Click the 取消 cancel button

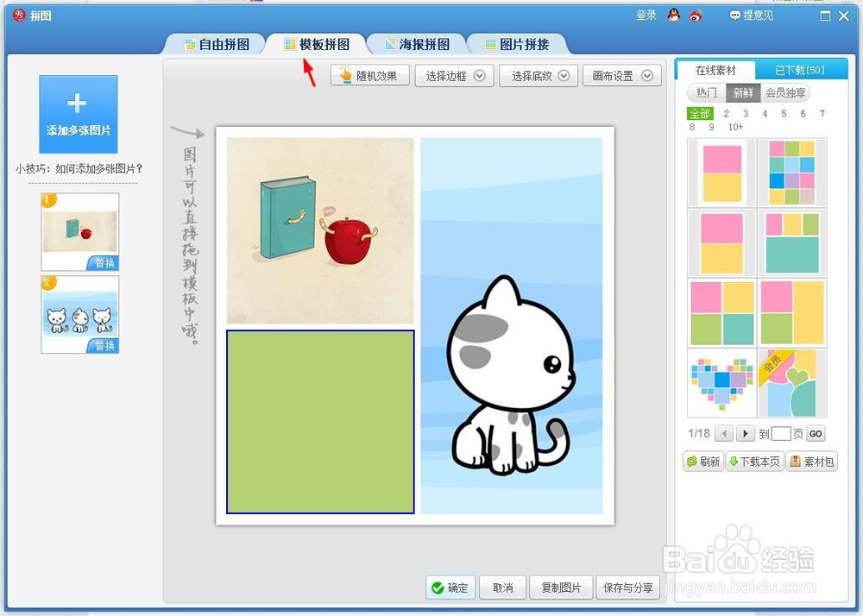point(503,588)
